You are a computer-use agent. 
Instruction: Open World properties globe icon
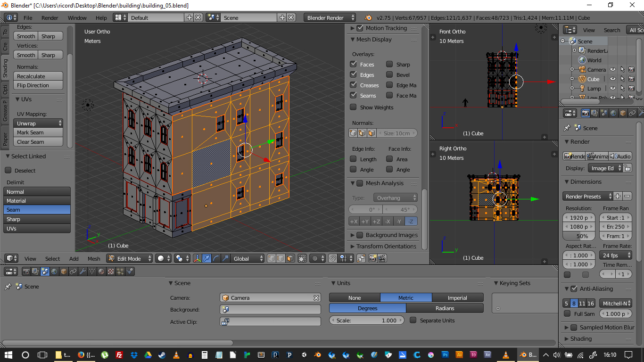pyautogui.click(x=54, y=271)
